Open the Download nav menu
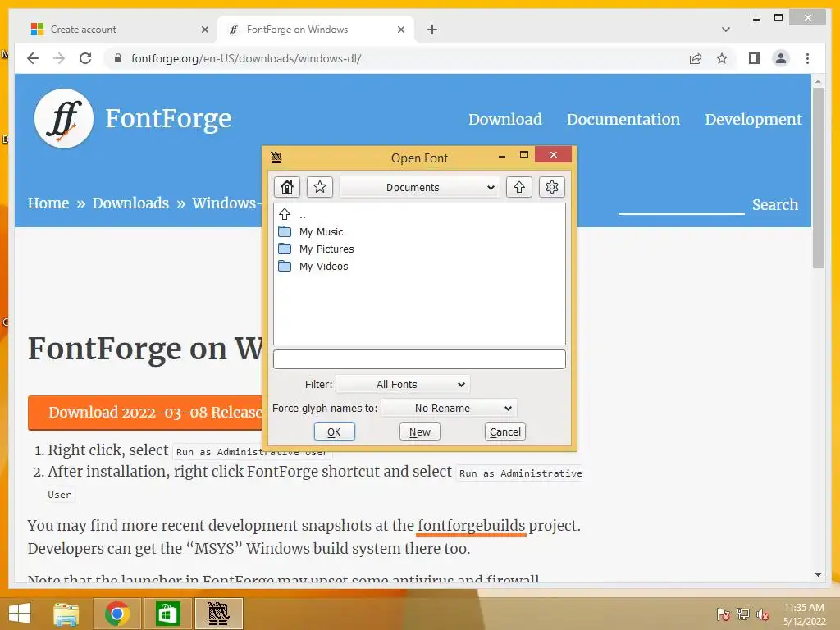The width and height of the screenshot is (840, 630). click(505, 119)
